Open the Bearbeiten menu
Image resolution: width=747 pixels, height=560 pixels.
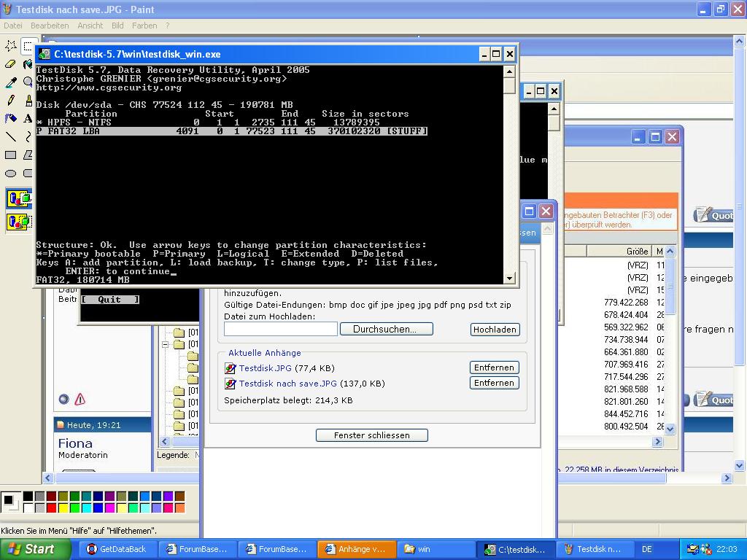(x=50, y=26)
